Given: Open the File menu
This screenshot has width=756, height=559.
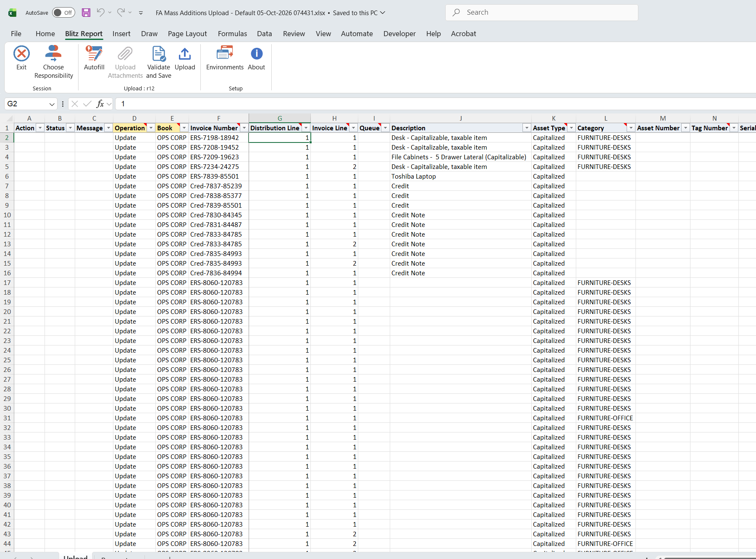Looking at the screenshot, I should point(16,34).
